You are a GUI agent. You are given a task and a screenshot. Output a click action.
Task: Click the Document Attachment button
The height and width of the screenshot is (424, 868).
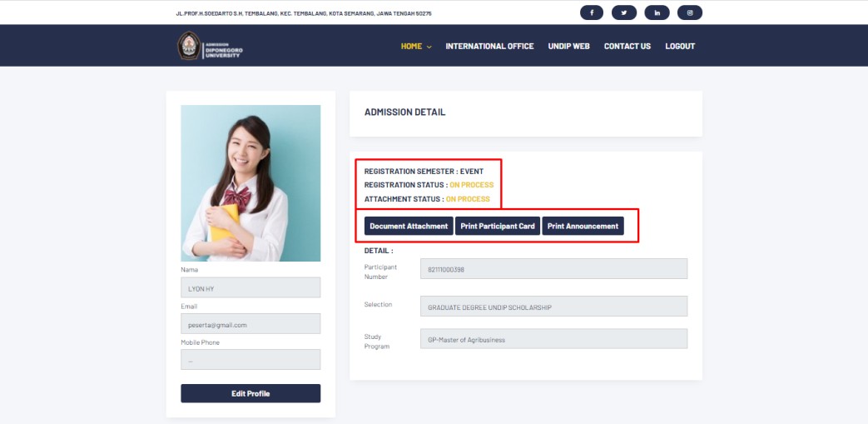click(x=409, y=226)
